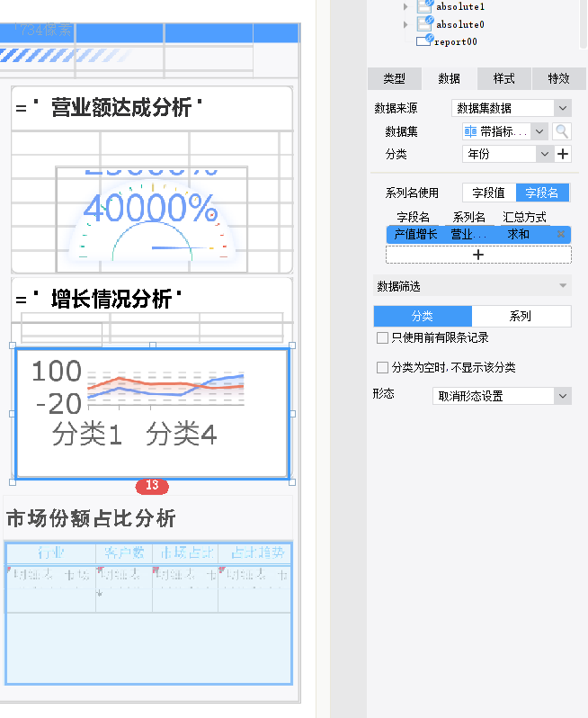Select the line chart component

152,414
